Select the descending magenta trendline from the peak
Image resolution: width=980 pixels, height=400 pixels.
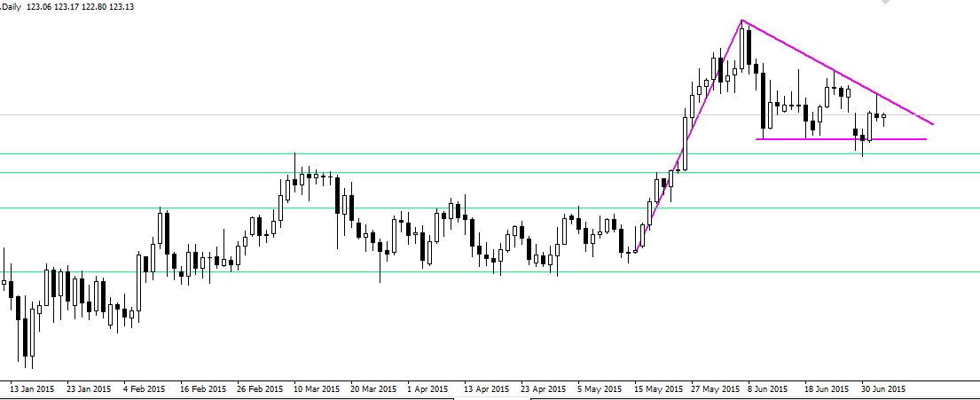coord(837,72)
